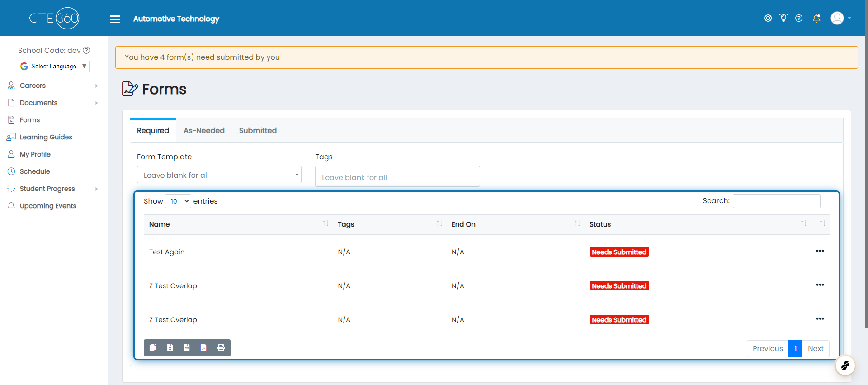Open the CTE 360 logo home link

[x=54, y=18]
